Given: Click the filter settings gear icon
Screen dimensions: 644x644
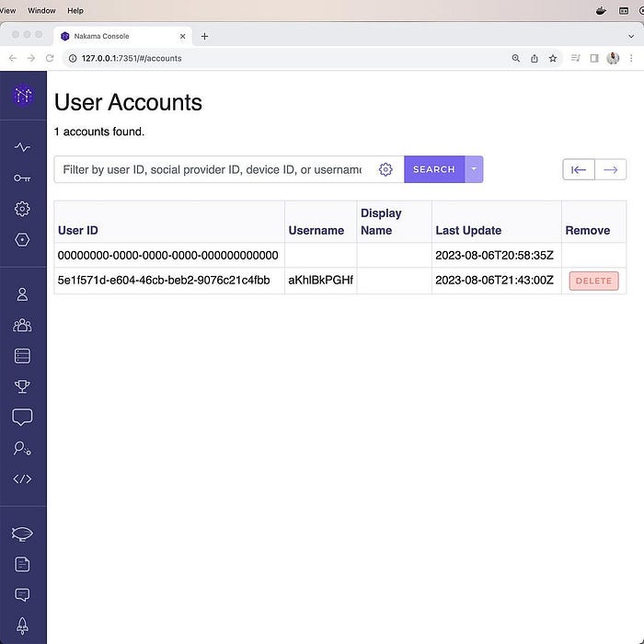Looking at the screenshot, I should coord(385,169).
